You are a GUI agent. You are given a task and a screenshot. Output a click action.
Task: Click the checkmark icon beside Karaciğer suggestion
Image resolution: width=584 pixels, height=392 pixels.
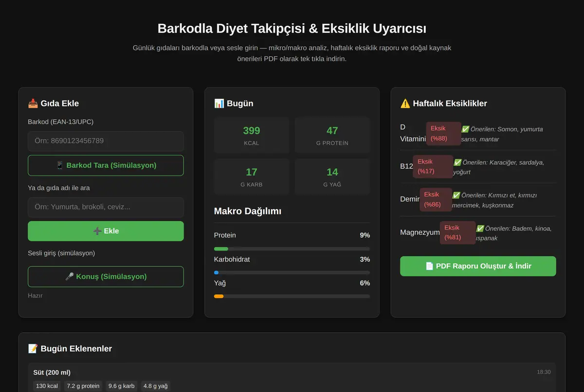pos(457,162)
